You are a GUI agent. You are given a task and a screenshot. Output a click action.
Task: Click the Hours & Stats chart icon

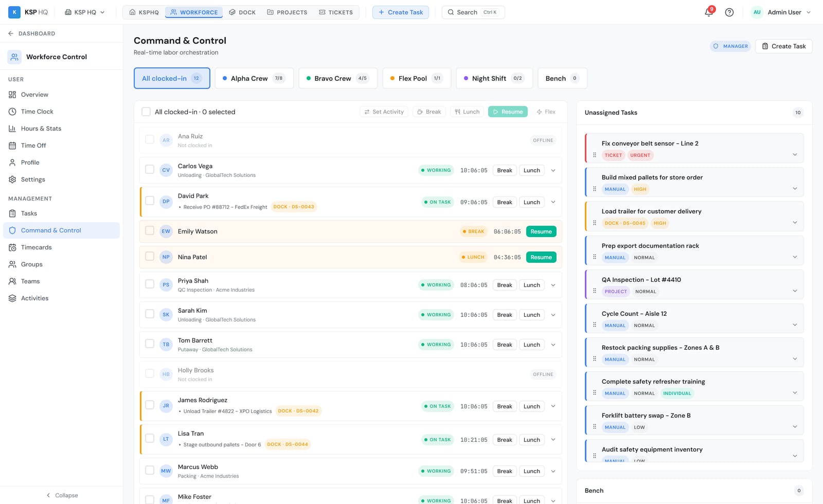[x=12, y=129]
